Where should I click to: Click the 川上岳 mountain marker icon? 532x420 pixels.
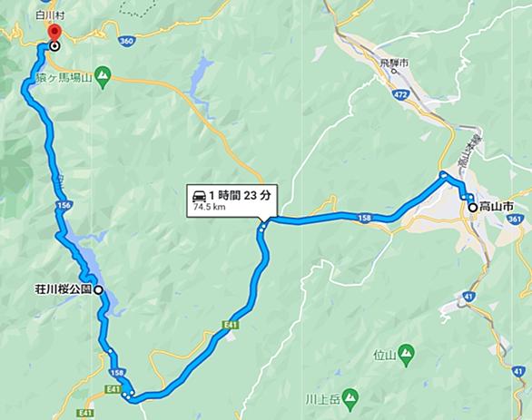[x=350, y=400]
